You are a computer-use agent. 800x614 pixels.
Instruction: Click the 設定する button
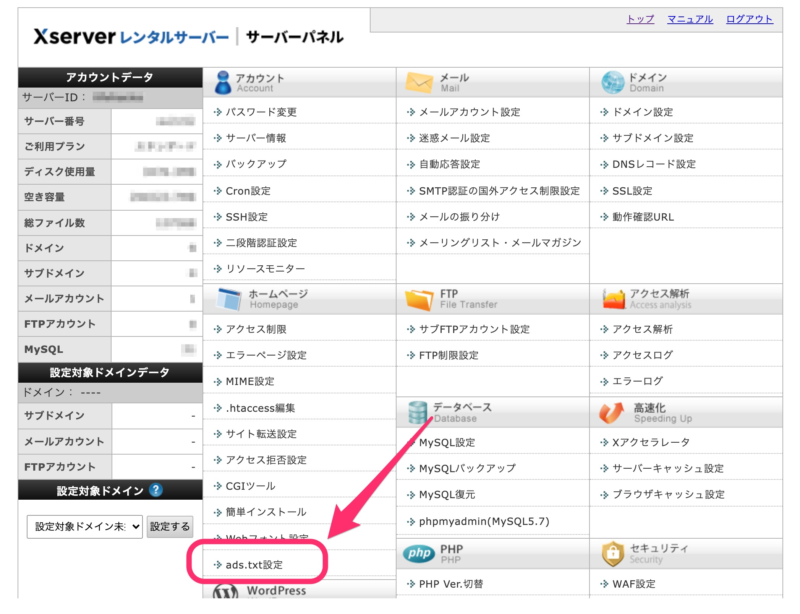click(170, 526)
